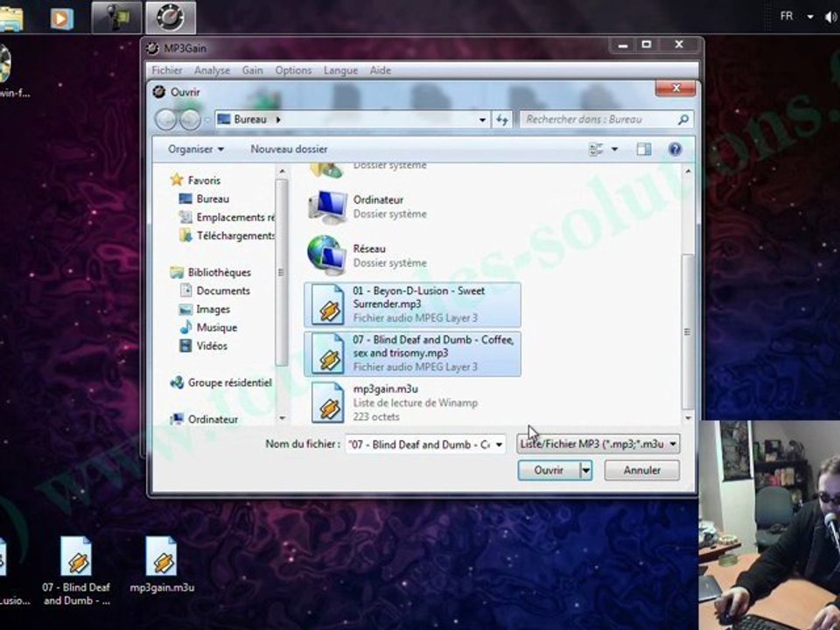Click the search magnifier icon in search box
Viewport: 840px width, 630px height.
coord(683,120)
